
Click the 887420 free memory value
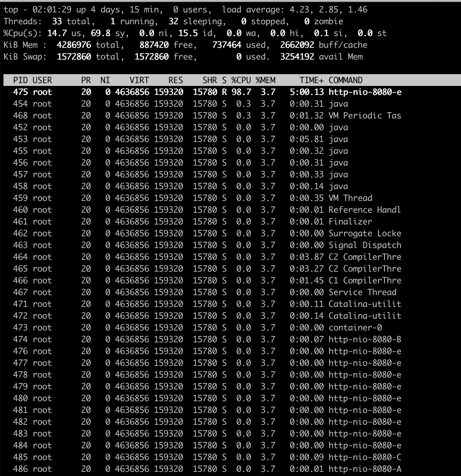(x=154, y=45)
